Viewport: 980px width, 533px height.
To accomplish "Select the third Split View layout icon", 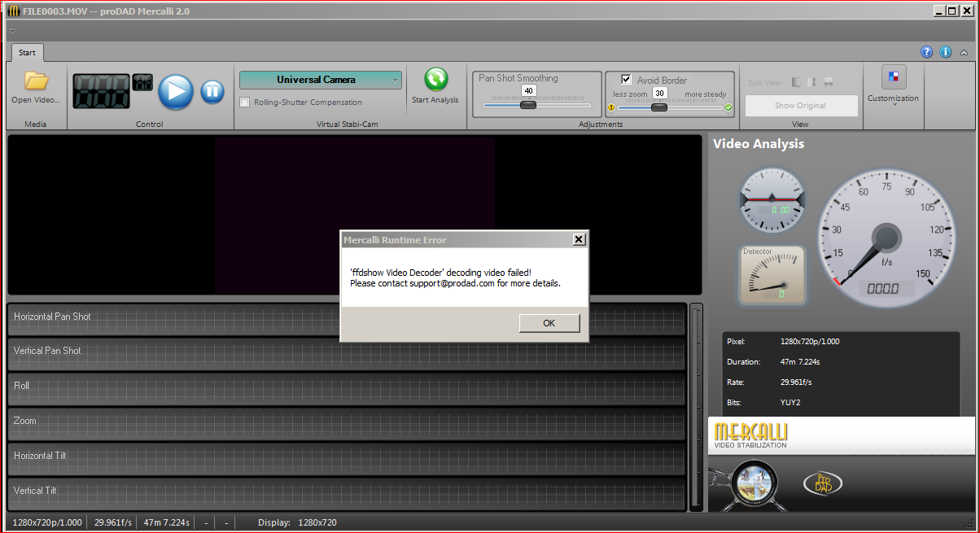I will [x=829, y=82].
